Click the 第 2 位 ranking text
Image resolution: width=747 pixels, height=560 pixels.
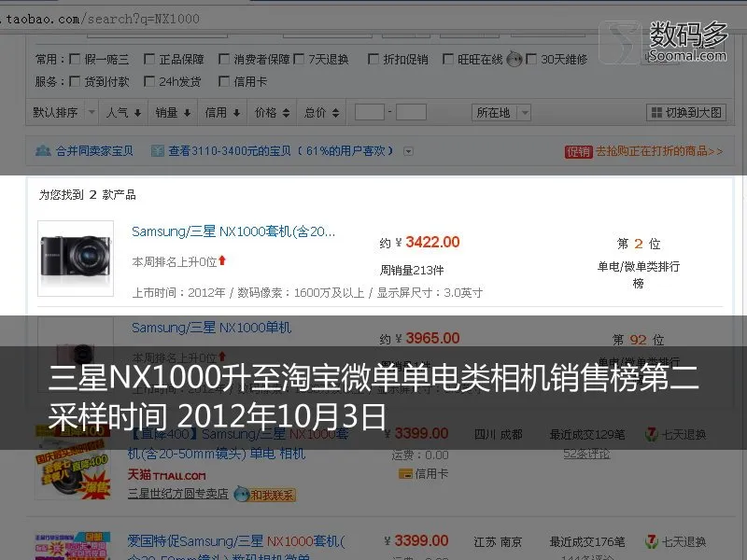click(x=639, y=244)
